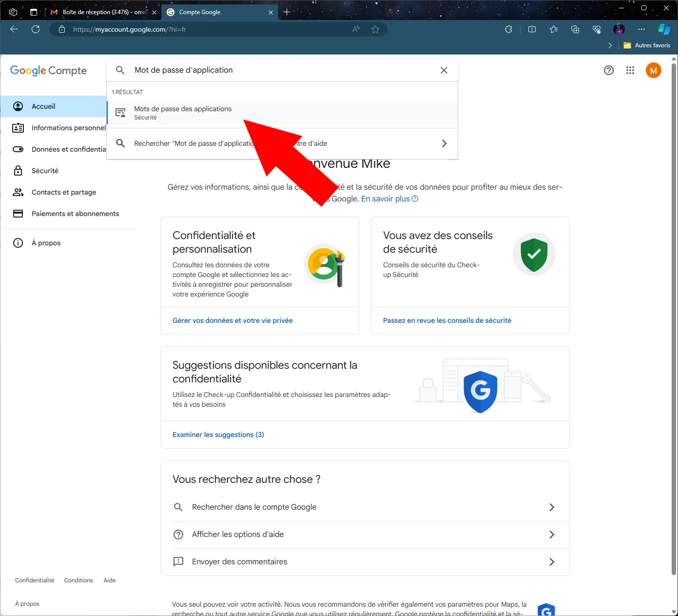Open the browser workspaces icon
Screen dimensions: 678x616
pyautogui.click(x=13, y=12)
